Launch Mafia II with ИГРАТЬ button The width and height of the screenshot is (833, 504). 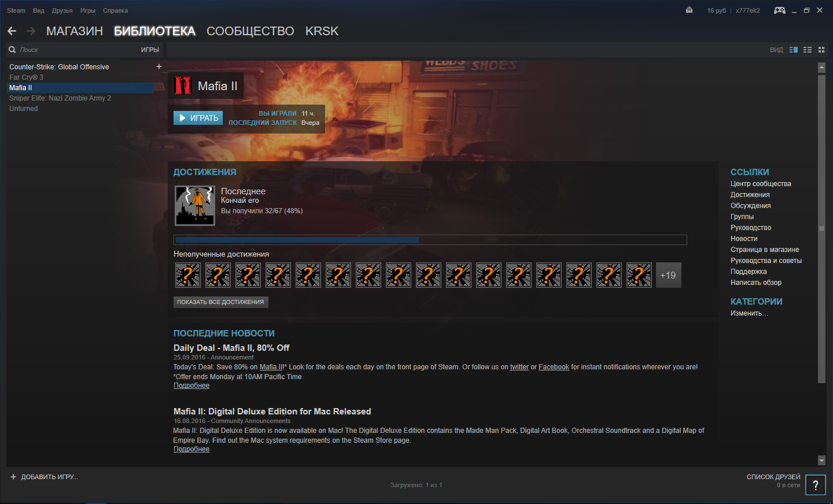pyautogui.click(x=198, y=118)
